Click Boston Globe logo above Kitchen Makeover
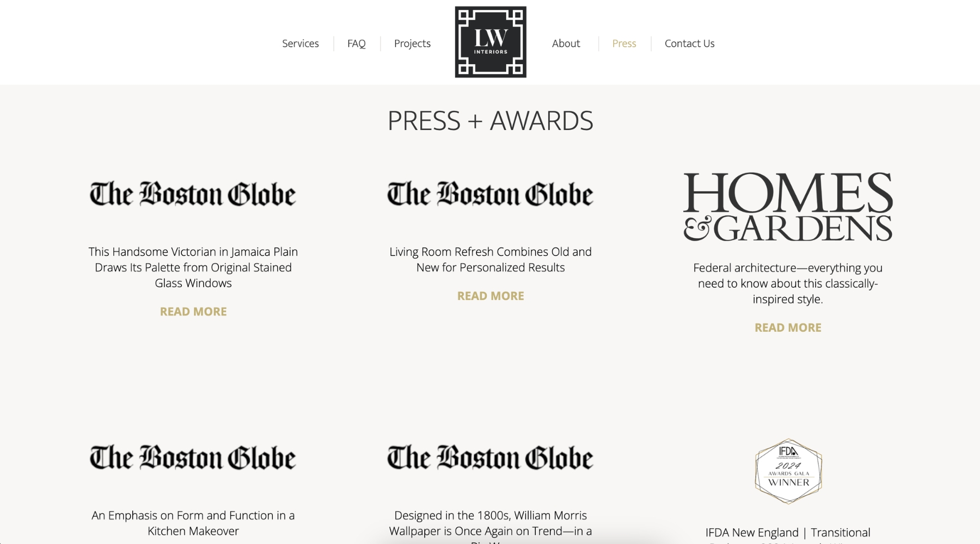Viewport: 980px width, 544px height. (x=193, y=458)
